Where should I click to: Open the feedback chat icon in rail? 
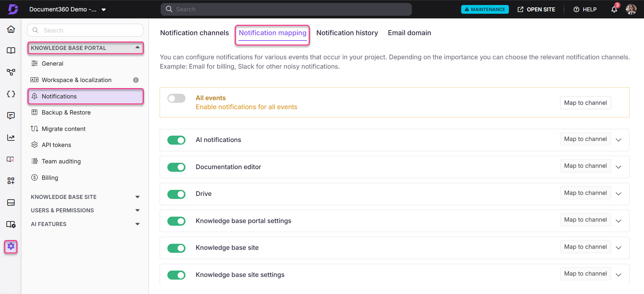coord(11,116)
